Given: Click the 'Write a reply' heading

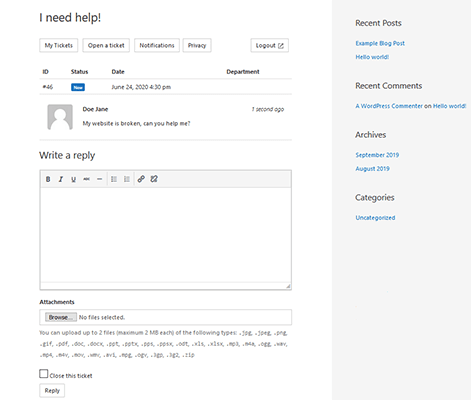Looking at the screenshot, I should coord(67,155).
